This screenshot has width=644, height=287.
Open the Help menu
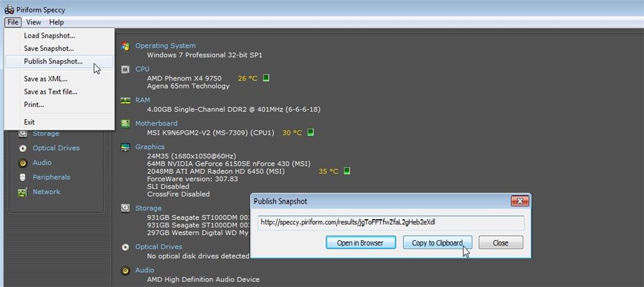57,22
